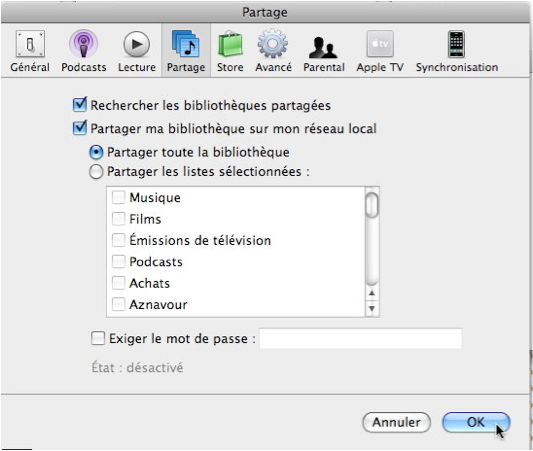Enable Exiger le mot de passe checkbox
The width and height of the screenshot is (533, 451).
point(98,339)
